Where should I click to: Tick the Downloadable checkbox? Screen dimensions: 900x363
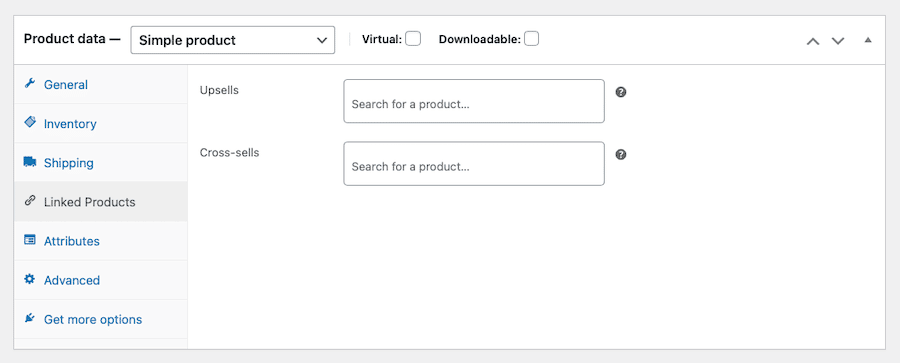532,39
